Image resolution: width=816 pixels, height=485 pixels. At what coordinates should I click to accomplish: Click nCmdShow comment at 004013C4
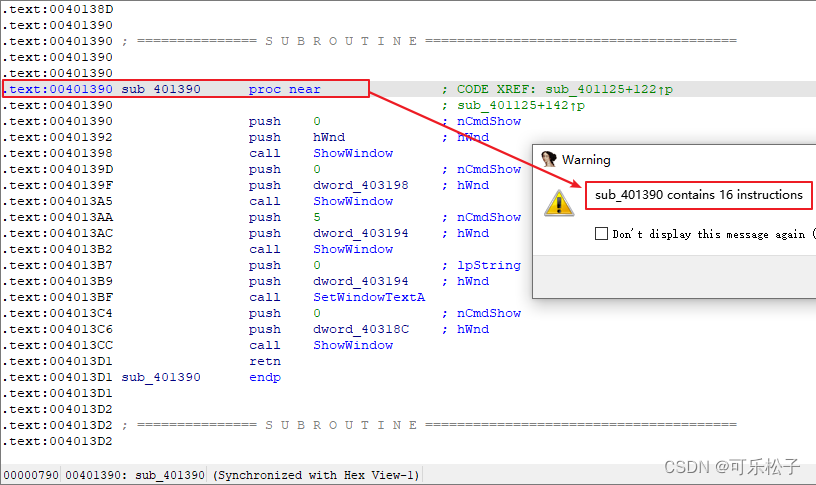pos(489,313)
